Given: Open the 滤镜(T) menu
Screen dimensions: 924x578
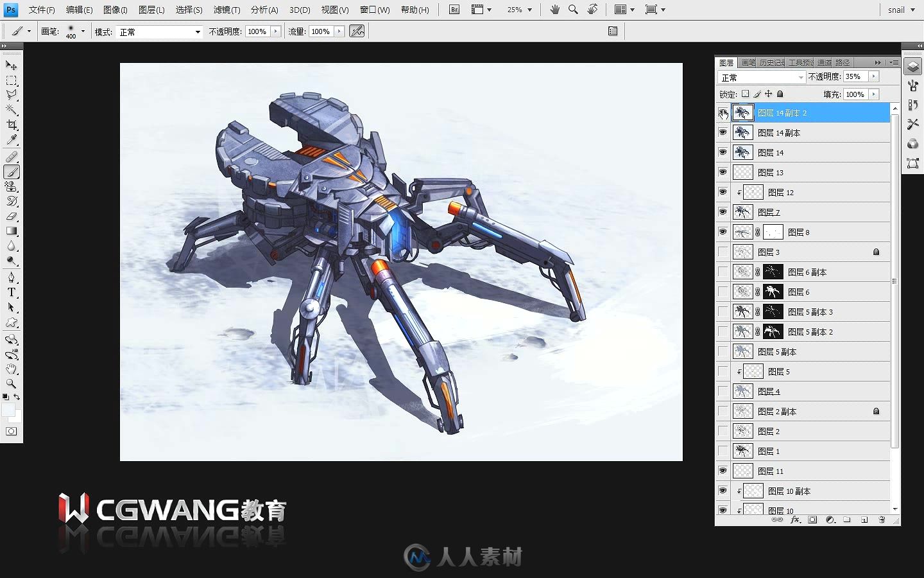Looking at the screenshot, I should pyautogui.click(x=227, y=10).
